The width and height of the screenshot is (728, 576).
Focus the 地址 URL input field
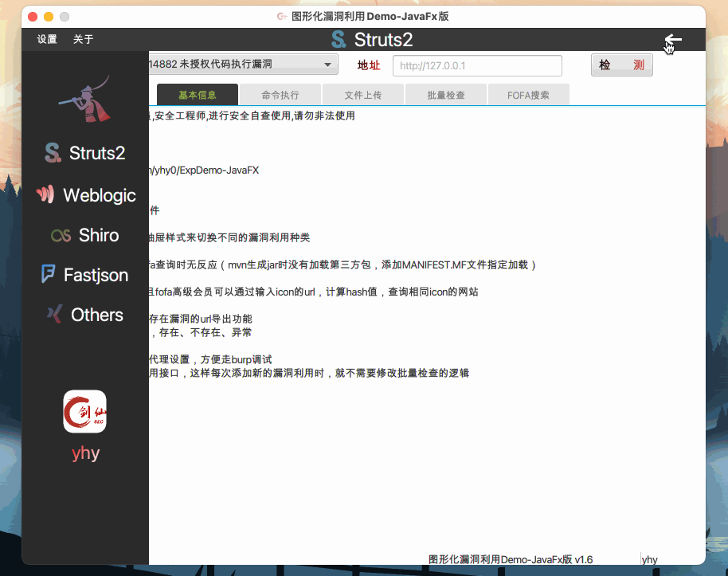coord(477,65)
